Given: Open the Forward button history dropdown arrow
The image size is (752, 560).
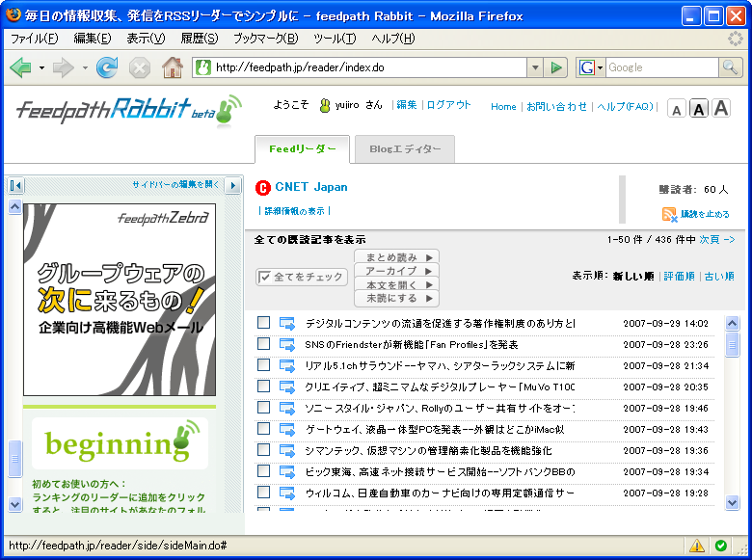Looking at the screenshot, I should 85,67.
